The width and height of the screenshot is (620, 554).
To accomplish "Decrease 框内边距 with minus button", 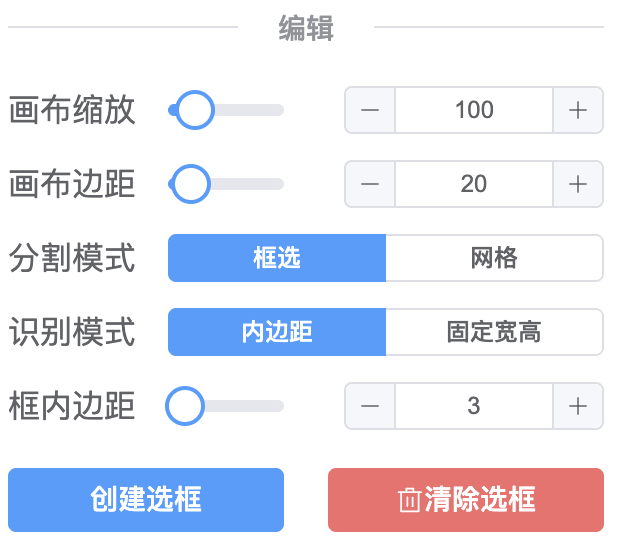I will pyautogui.click(x=370, y=406).
